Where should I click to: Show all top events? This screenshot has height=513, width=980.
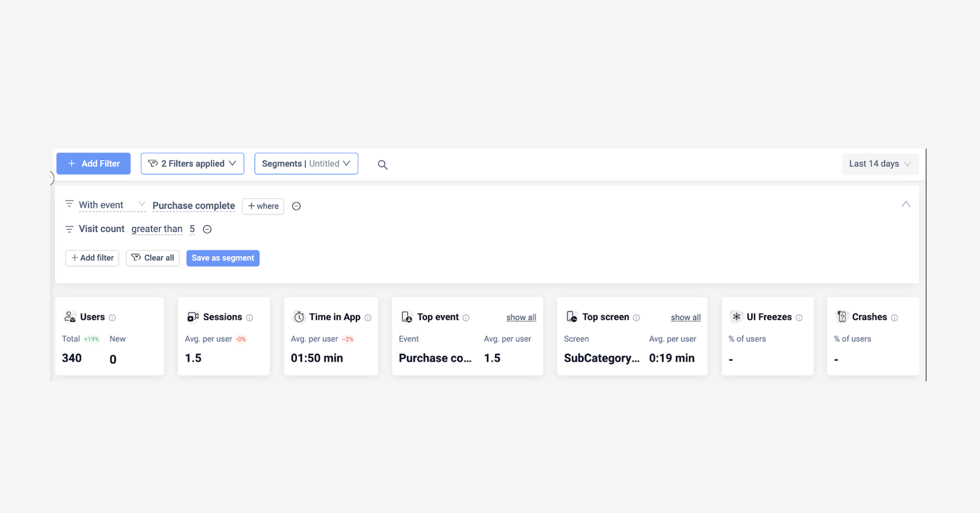521,317
